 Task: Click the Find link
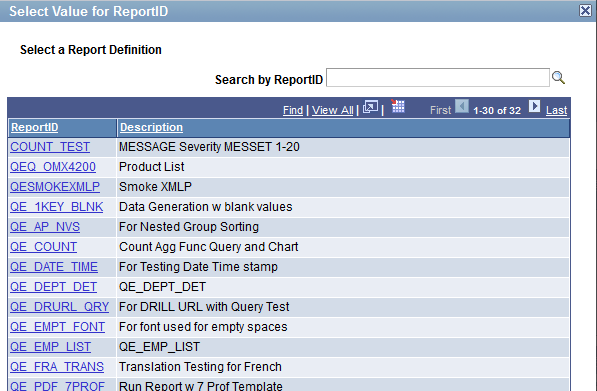[293, 110]
